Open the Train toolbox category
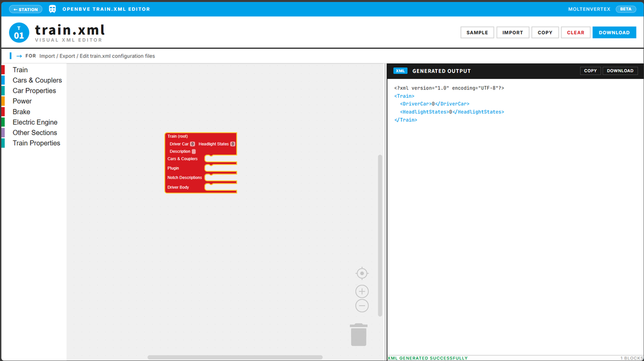The height and width of the screenshot is (361, 644). point(33,70)
